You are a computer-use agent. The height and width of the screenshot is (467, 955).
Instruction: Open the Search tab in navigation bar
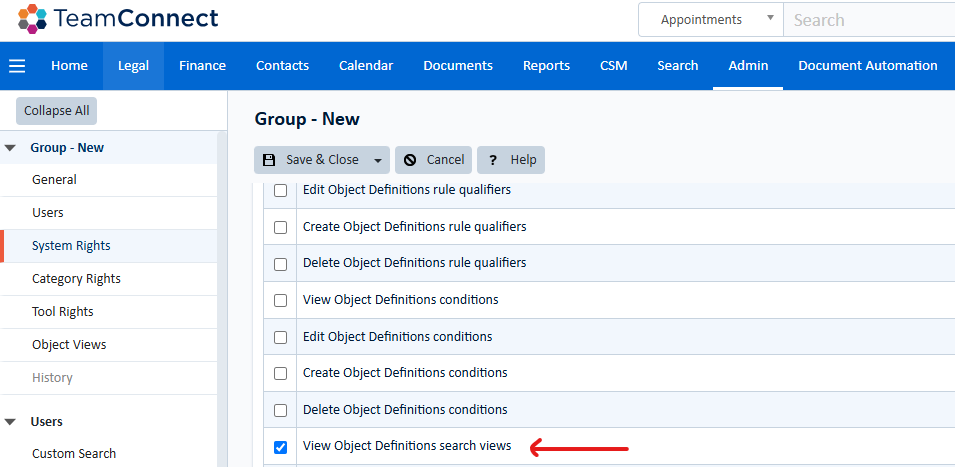click(677, 66)
